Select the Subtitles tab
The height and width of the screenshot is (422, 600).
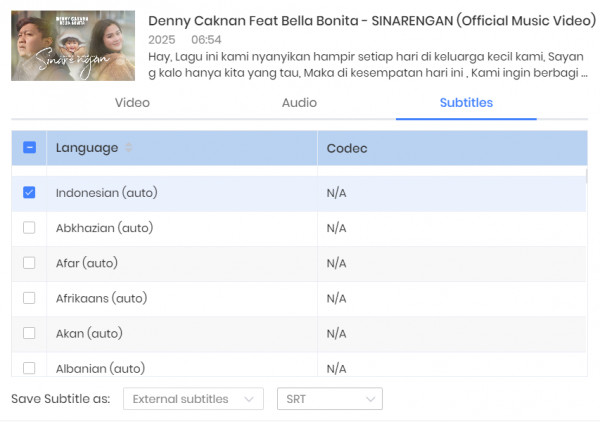click(x=466, y=103)
